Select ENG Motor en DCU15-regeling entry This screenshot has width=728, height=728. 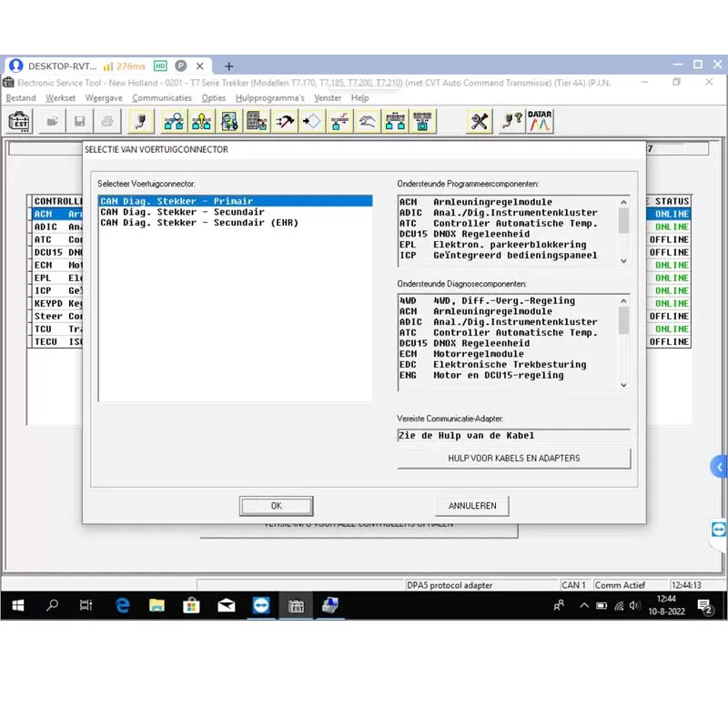click(x=509, y=375)
